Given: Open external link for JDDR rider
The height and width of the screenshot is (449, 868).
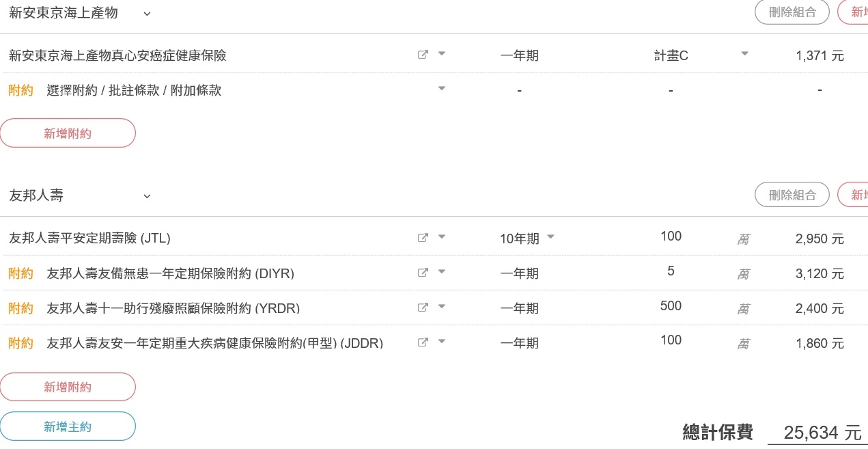Looking at the screenshot, I should (x=423, y=342).
